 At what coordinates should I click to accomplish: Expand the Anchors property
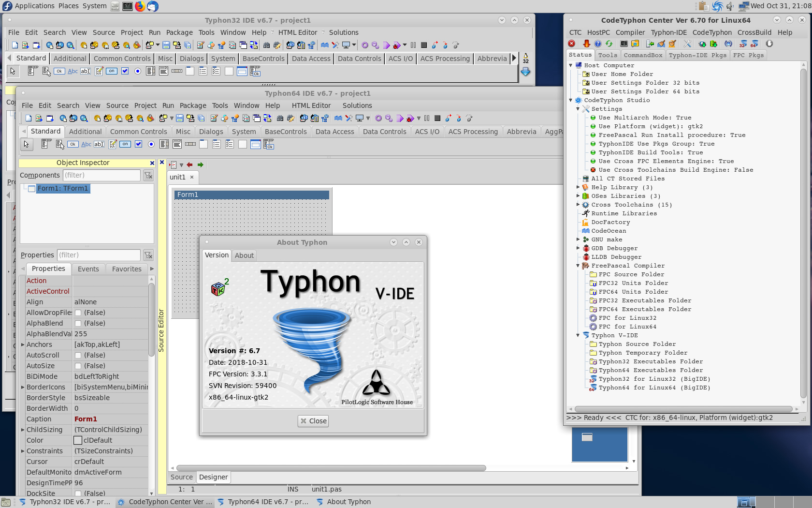(x=23, y=344)
